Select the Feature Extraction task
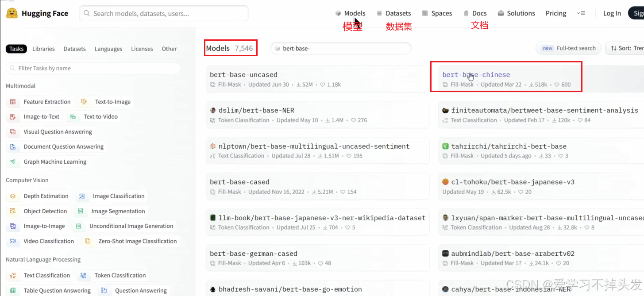Screen dimensions: 644x296 pos(40,102)
